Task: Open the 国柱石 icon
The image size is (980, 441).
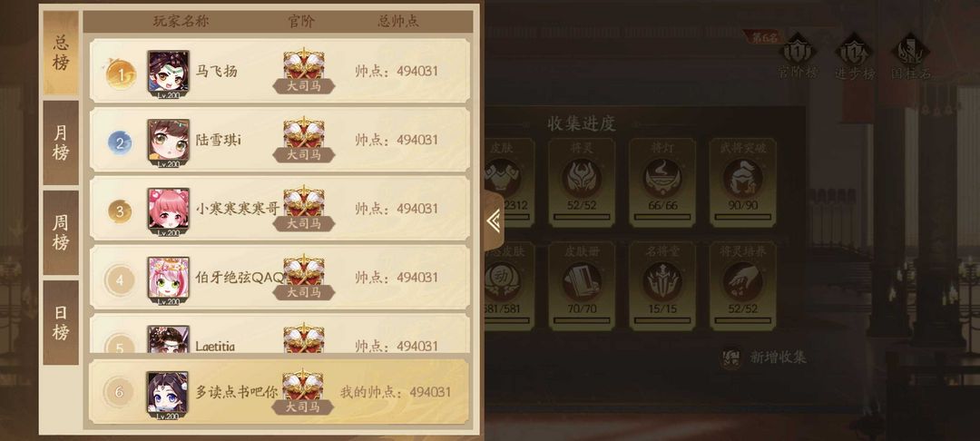Action: coord(911,56)
